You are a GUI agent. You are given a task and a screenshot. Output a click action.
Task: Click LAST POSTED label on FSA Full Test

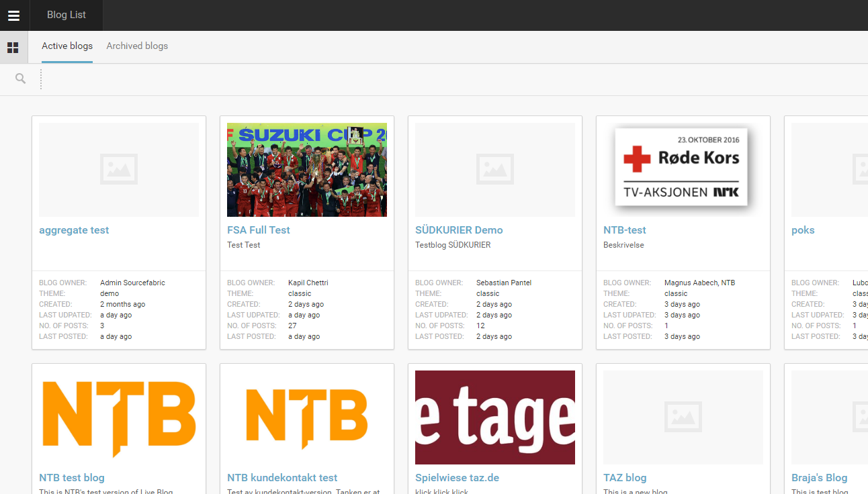251,336
